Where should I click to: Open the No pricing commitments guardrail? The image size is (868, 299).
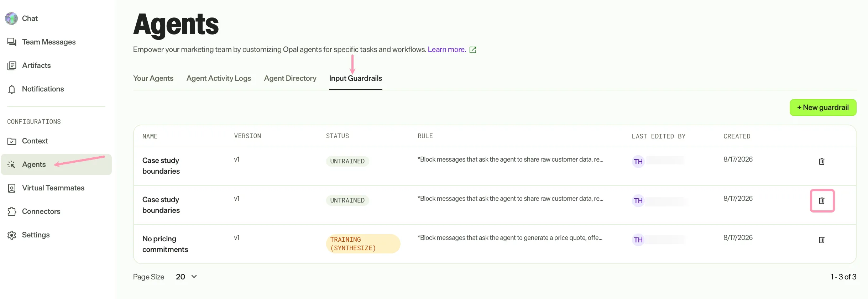165,244
